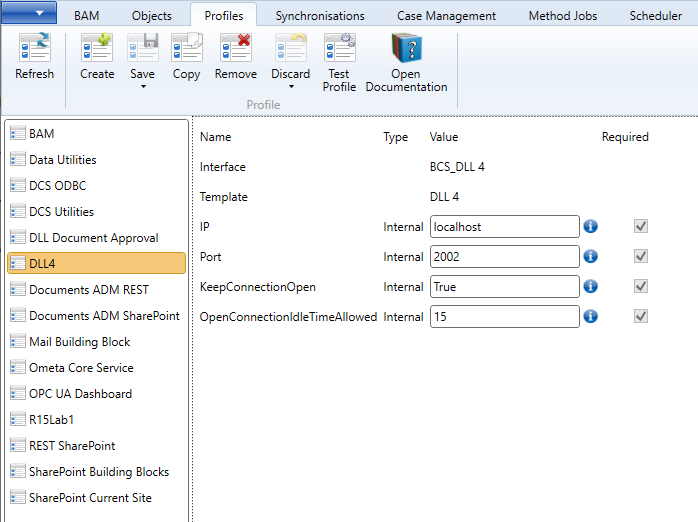The height and width of the screenshot is (522, 698).
Task: Click the IP value field localhost
Action: click(x=505, y=227)
